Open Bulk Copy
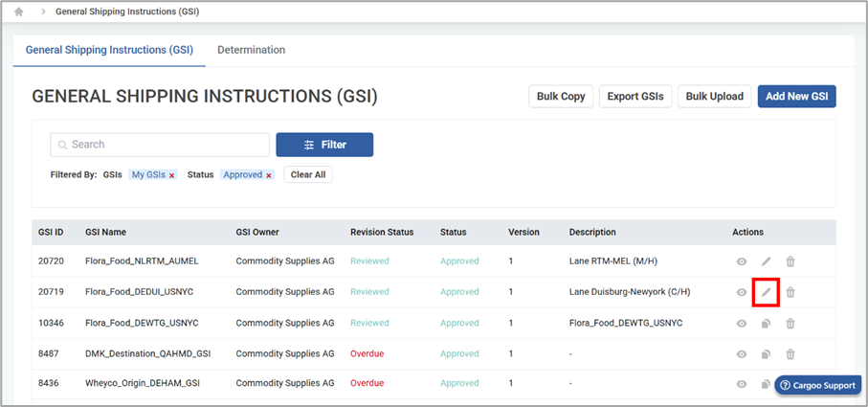Viewport: 868px width, 407px height. coord(561,97)
